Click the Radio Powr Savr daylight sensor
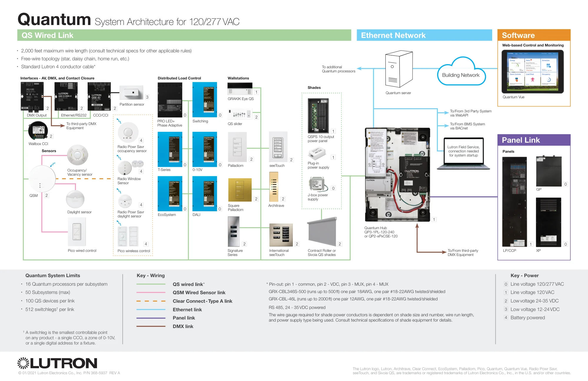The height and width of the screenshot is (381, 588). [125, 202]
